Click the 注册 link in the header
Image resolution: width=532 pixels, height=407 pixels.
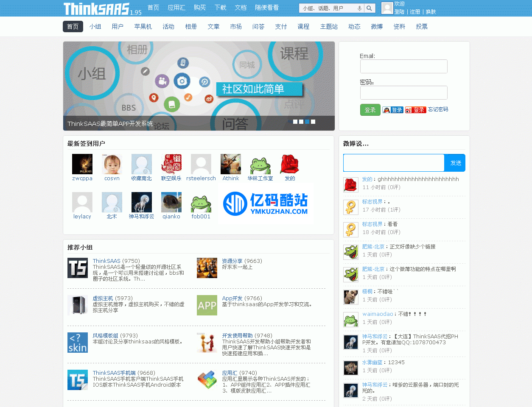[415, 12]
